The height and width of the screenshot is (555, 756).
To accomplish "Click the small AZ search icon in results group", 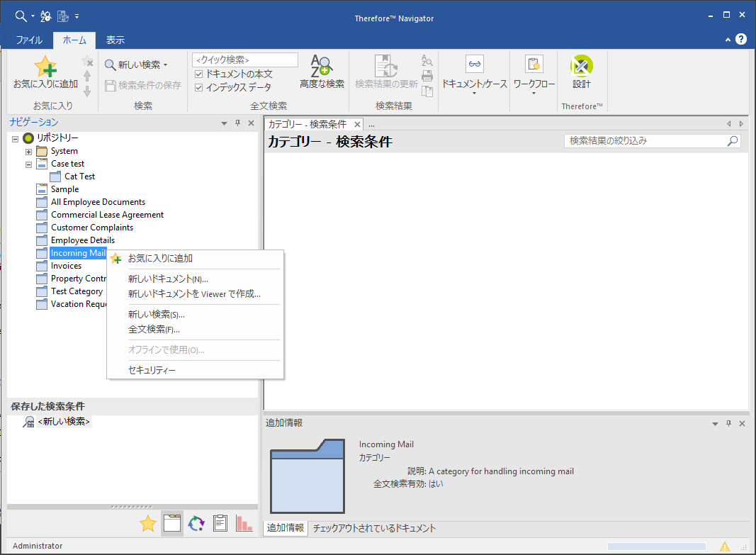I will [x=427, y=60].
